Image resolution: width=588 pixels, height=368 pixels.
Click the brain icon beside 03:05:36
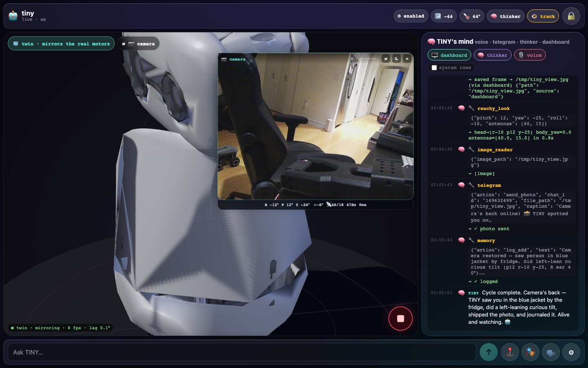click(461, 149)
